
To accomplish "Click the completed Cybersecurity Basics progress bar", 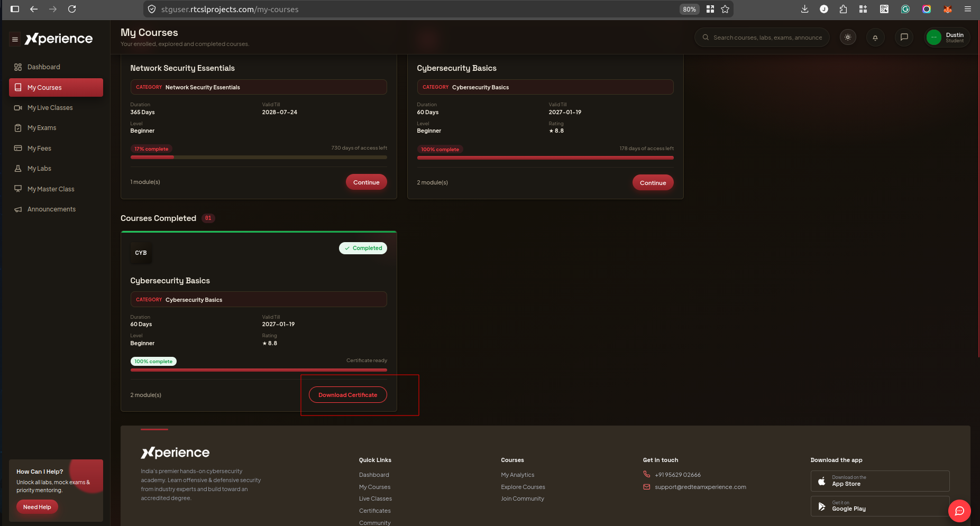I will coord(259,370).
